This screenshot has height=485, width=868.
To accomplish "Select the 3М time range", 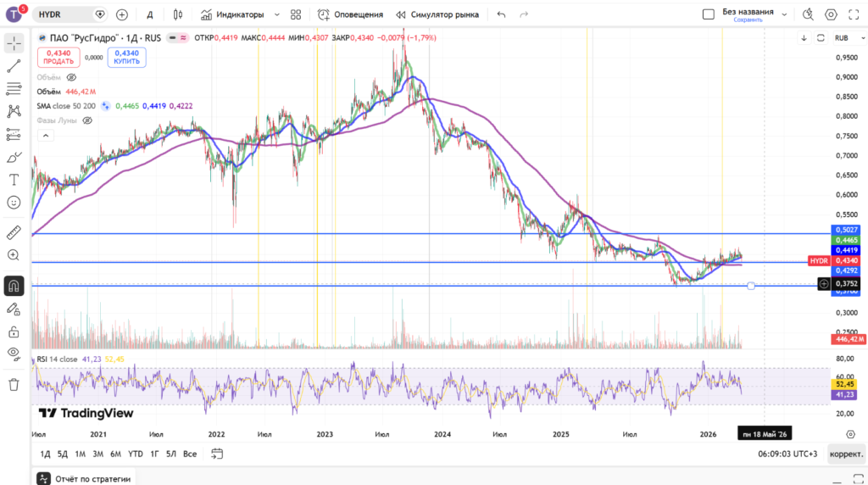I will point(98,454).
